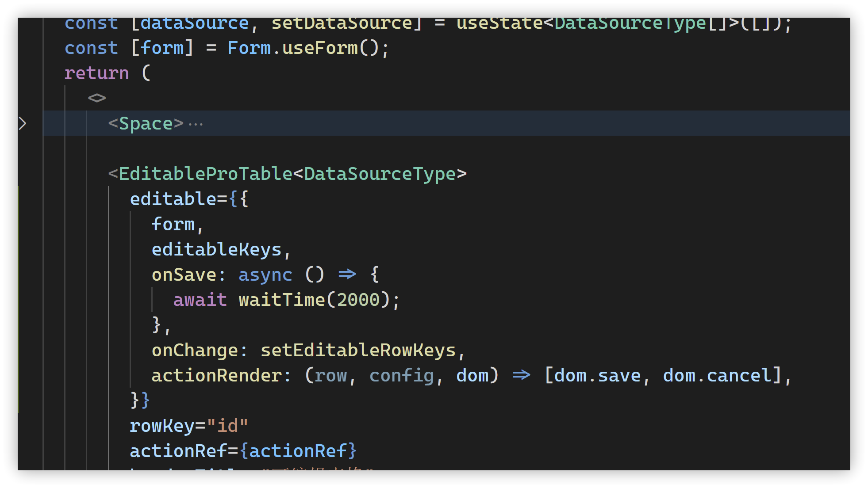Click dom.cancel in actionRender array

[x=717, y=375]
